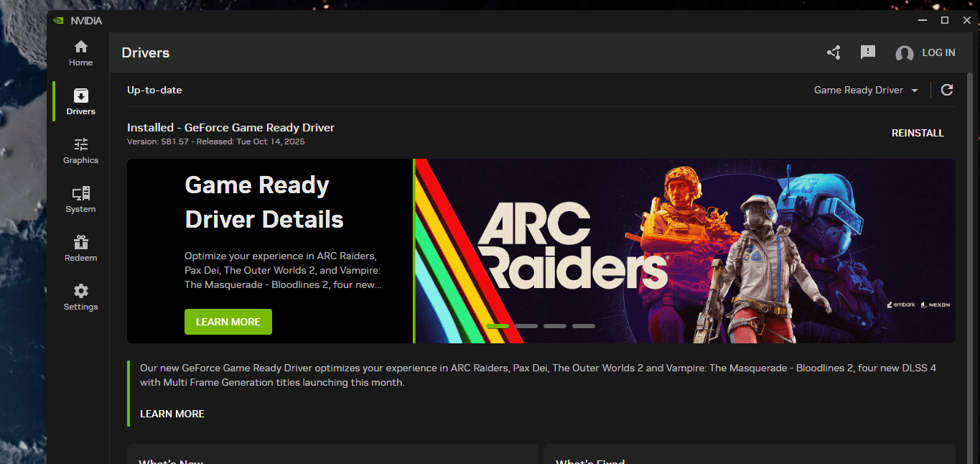Open the Redeem gift section

[80, 249]
